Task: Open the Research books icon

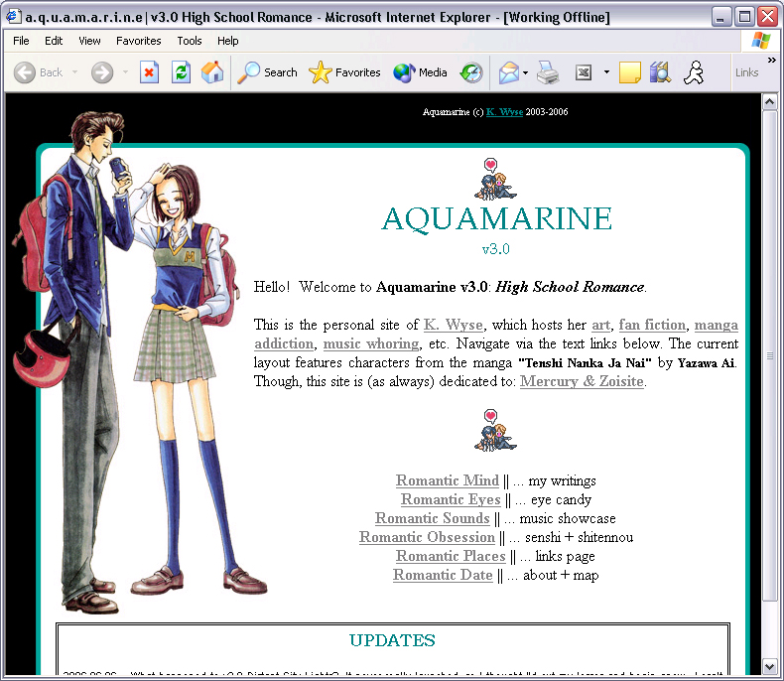Action: [x=660, y=73]
